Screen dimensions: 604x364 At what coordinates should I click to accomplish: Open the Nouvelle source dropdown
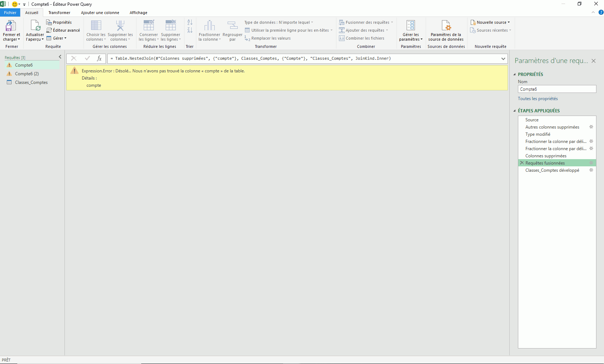click(491, 22)
